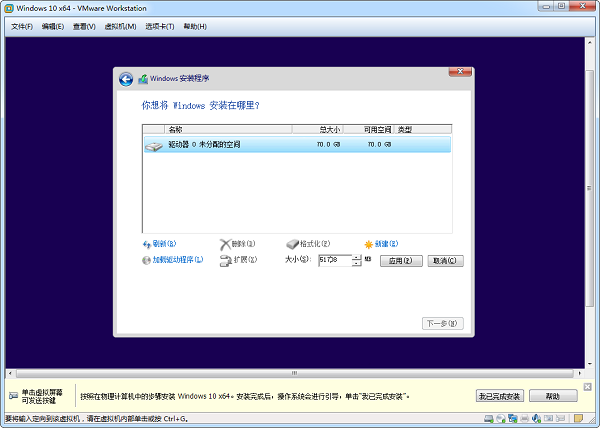
Task: Click the network adapter status icon in VMware status bar
Action: (x=513, y=419)
